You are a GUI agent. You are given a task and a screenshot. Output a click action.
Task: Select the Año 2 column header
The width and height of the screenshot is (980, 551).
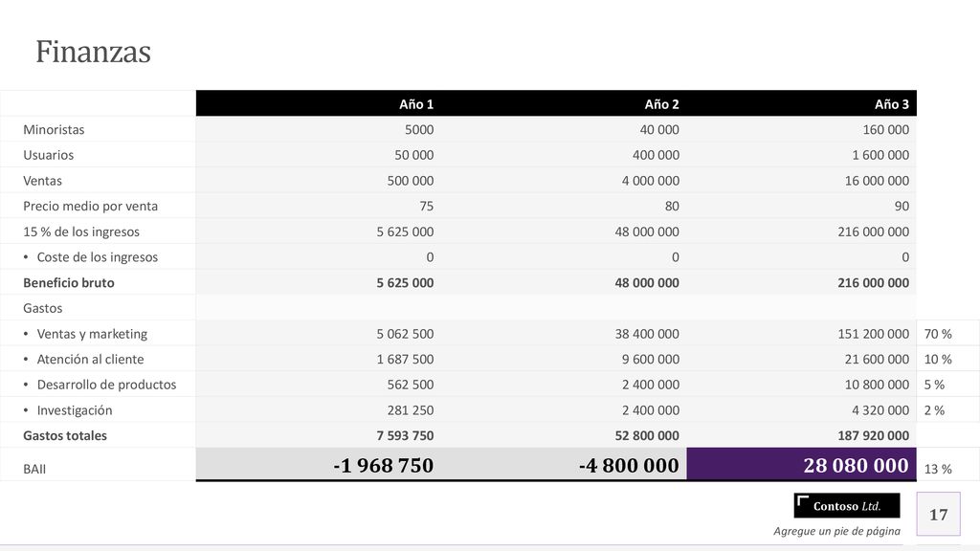click(662, 104)
